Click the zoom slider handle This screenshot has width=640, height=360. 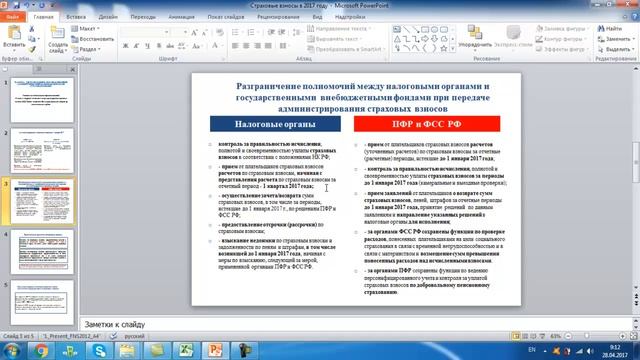click(587, 336)
